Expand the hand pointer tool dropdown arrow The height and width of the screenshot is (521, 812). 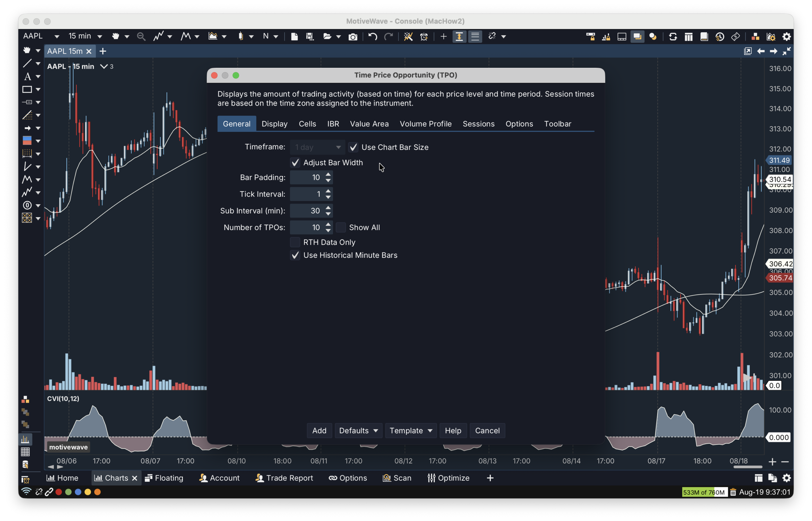127,36
